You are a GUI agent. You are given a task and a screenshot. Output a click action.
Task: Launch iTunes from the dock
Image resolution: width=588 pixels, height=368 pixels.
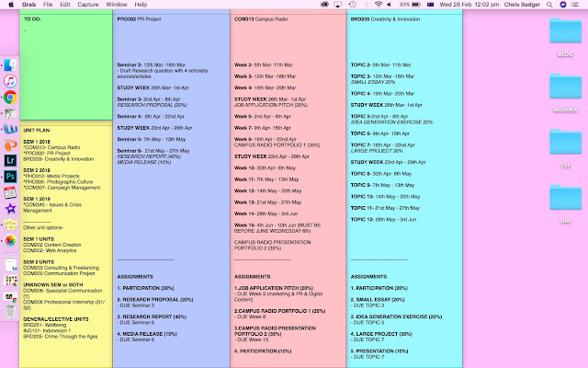point(10,81)
